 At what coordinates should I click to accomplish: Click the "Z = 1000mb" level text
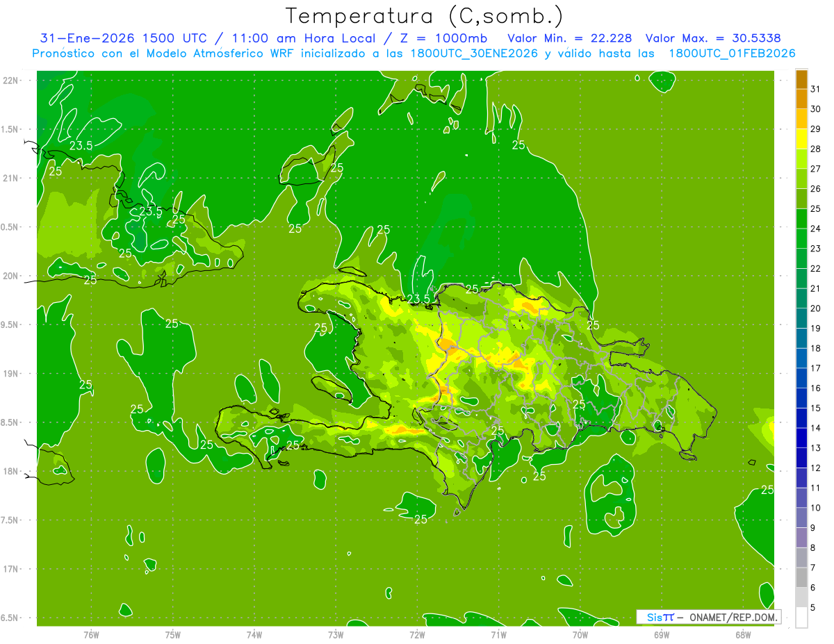tap(443, 38)
